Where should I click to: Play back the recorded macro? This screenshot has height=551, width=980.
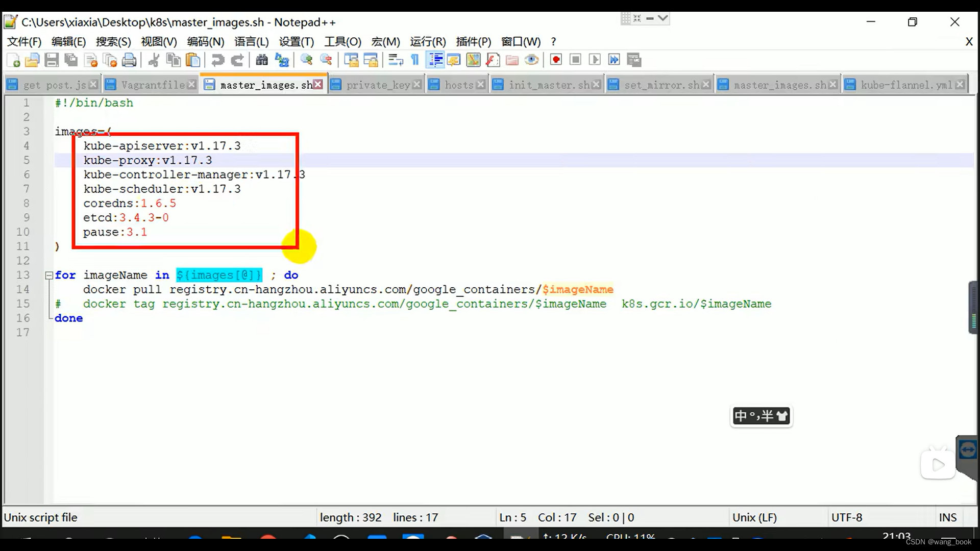pyautogui.click(x=595, y=60)
